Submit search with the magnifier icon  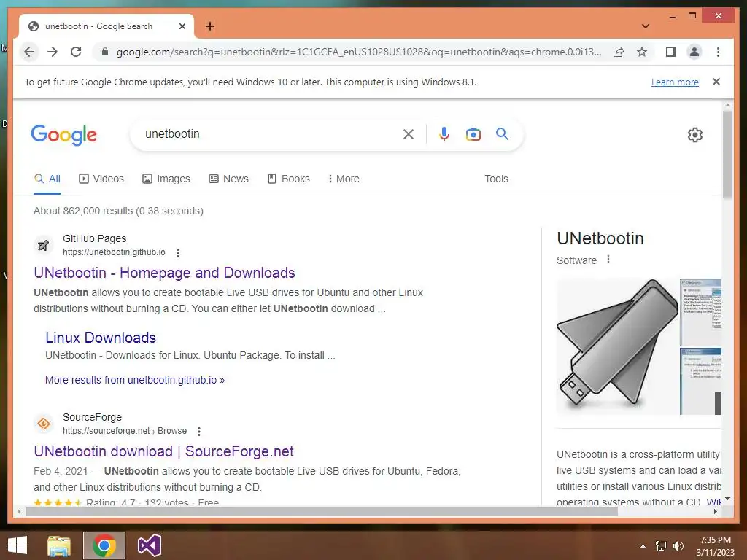[502, 134]
